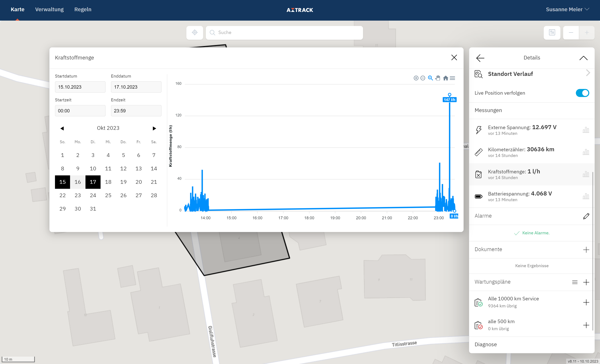Select October 16 in the calendar
The width and height of the screenshot is (600, 364).
pos(78,182)
